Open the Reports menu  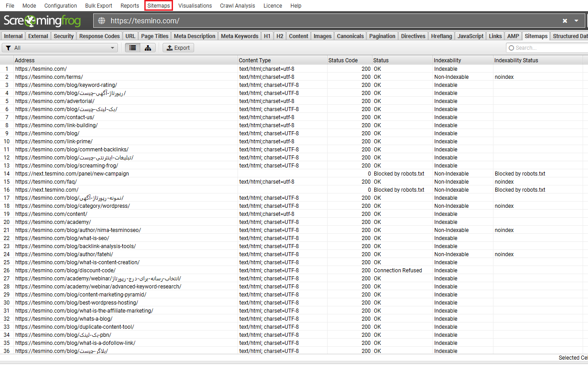pos(130,6)
